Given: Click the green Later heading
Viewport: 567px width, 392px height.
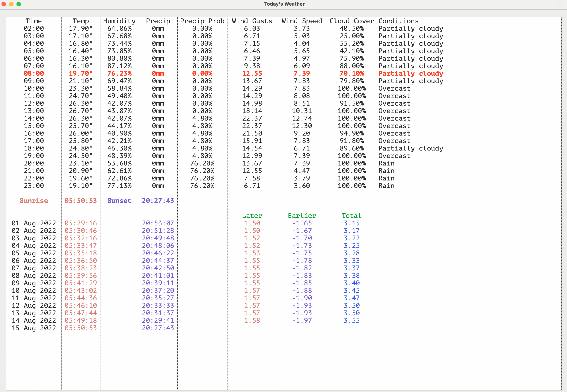Looking at the screenshot, I should [x=252, y=216].
